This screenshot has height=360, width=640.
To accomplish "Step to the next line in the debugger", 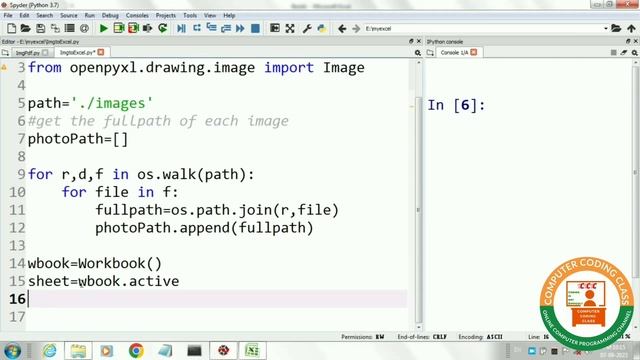I will click(197, 28).
